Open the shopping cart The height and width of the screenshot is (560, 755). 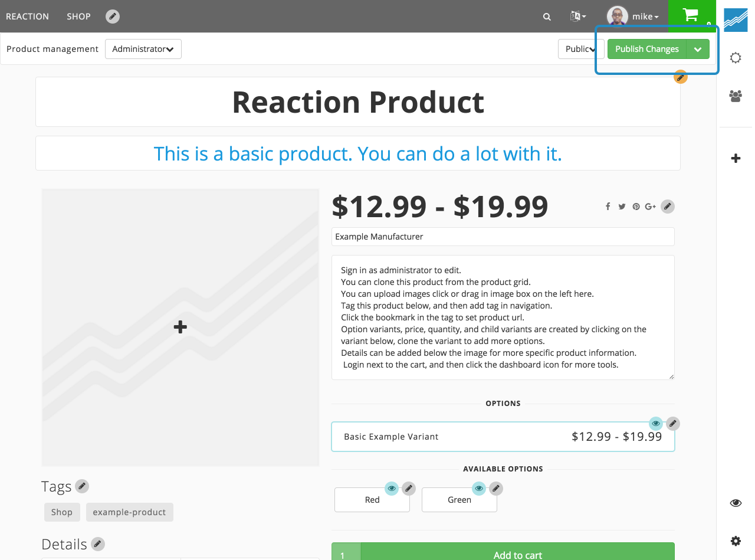tap(690, 15)
